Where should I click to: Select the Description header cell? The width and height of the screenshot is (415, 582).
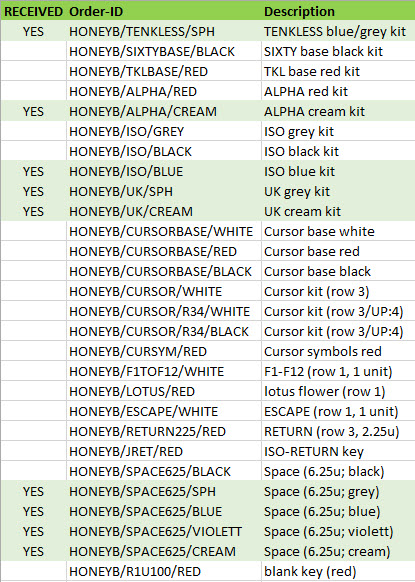pos(338,12)
